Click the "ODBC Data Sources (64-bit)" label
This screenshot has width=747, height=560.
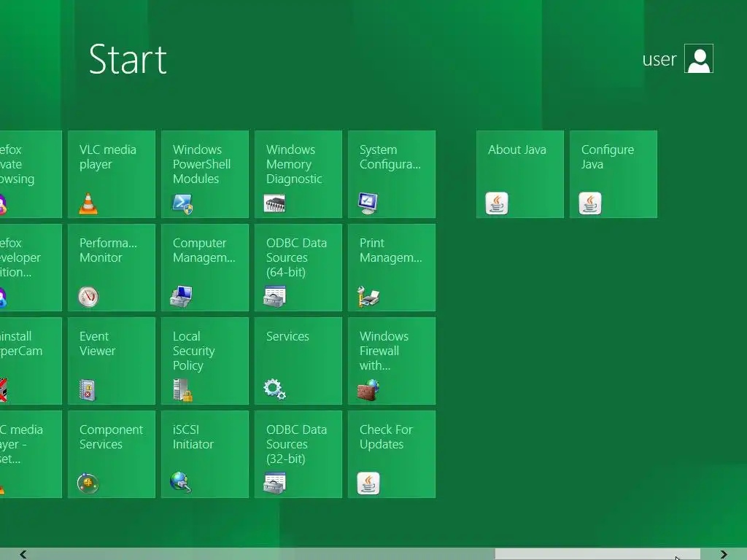pos(296,257)
